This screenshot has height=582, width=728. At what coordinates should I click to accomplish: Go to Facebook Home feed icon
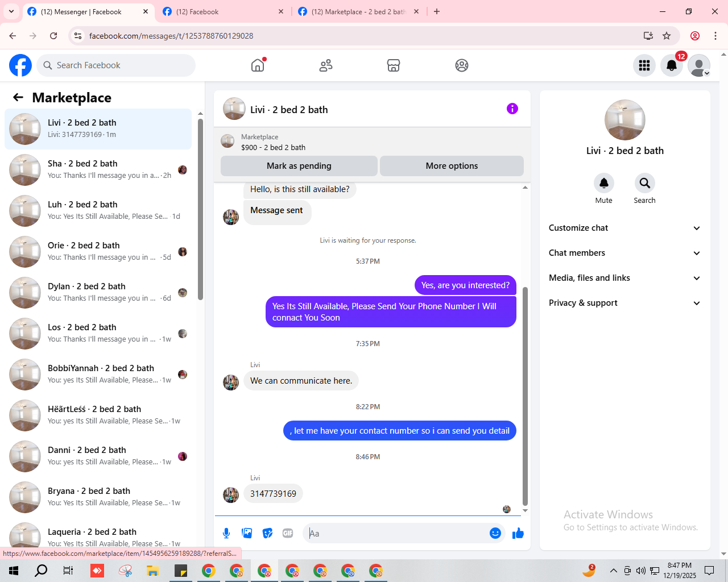(x=258, y=65)
